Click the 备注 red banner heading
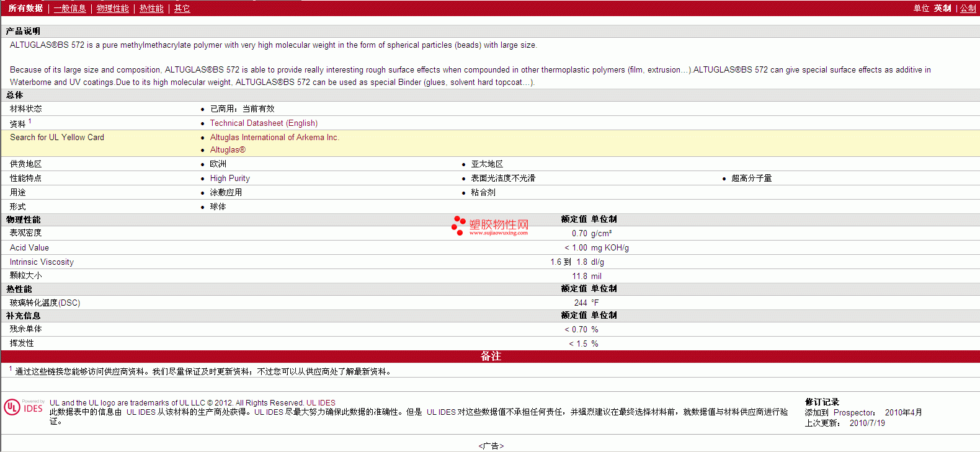Image resolution: width=980 pixels, height=452 pixels. click(491, 357)
